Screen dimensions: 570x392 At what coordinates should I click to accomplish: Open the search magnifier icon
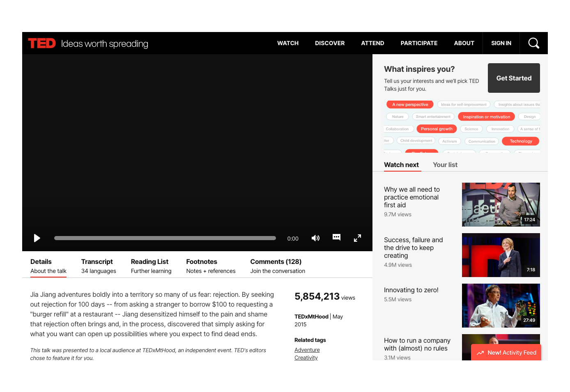click(x=533, y=43)
